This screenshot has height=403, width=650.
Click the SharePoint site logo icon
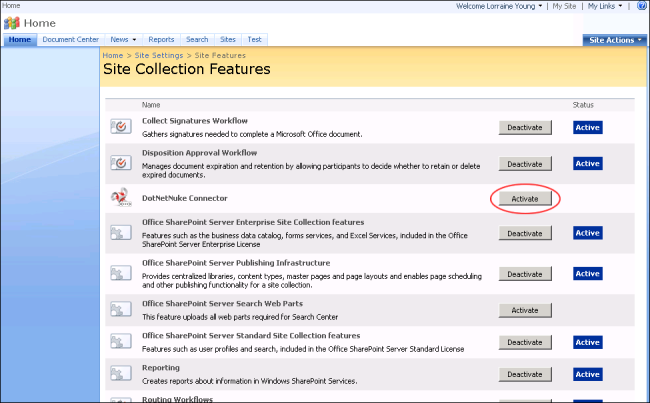click(x=12, y=23)
